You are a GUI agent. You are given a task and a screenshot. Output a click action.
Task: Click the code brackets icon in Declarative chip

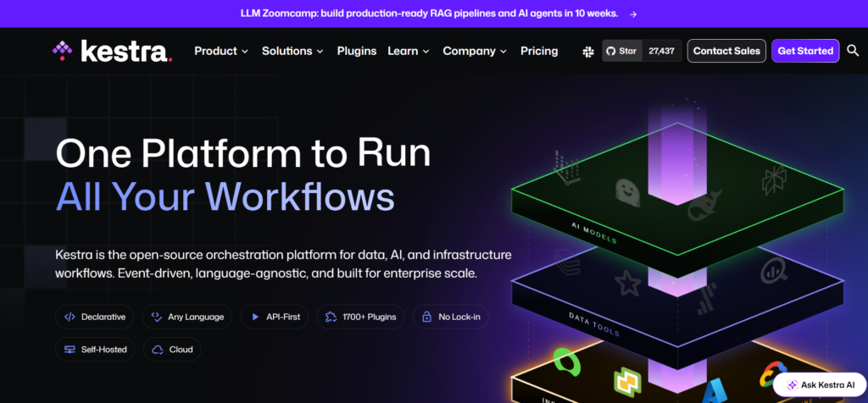tap(70, 317)
